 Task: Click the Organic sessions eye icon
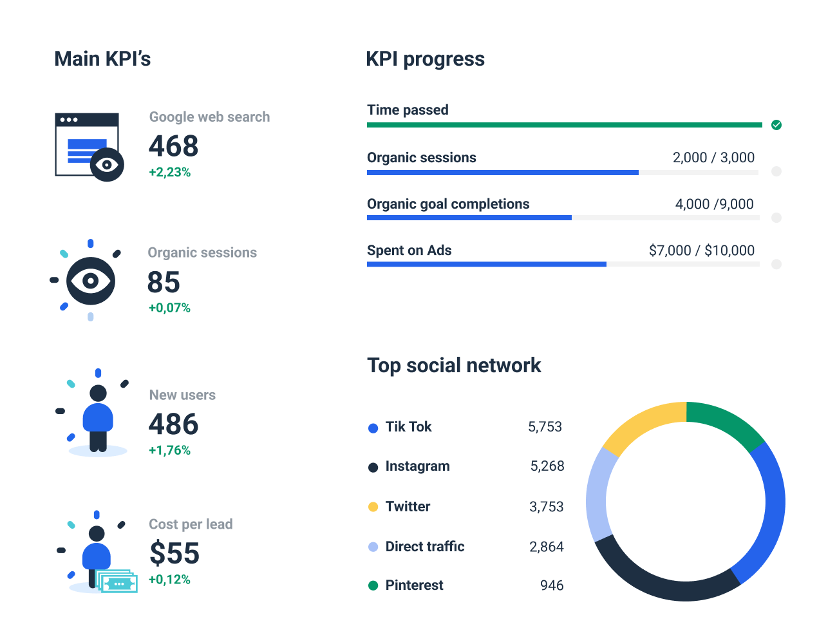click(x=91, y=280)
